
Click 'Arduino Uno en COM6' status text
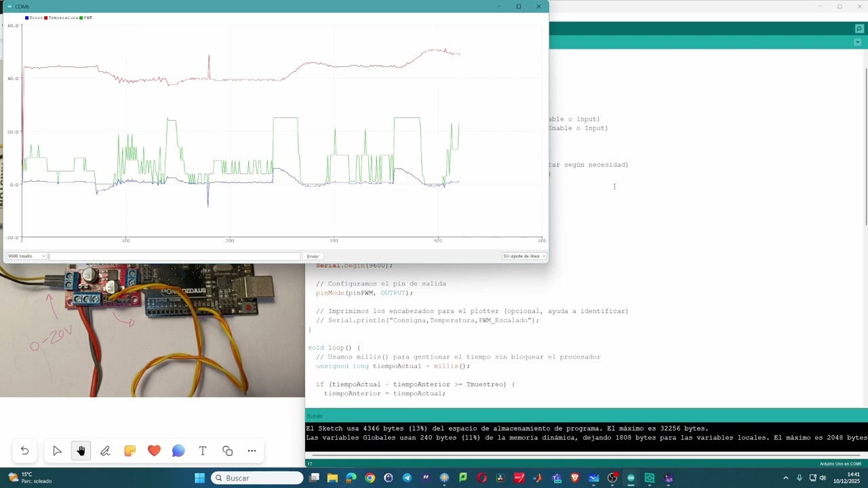pyautogui.click(x=841, y=464)
